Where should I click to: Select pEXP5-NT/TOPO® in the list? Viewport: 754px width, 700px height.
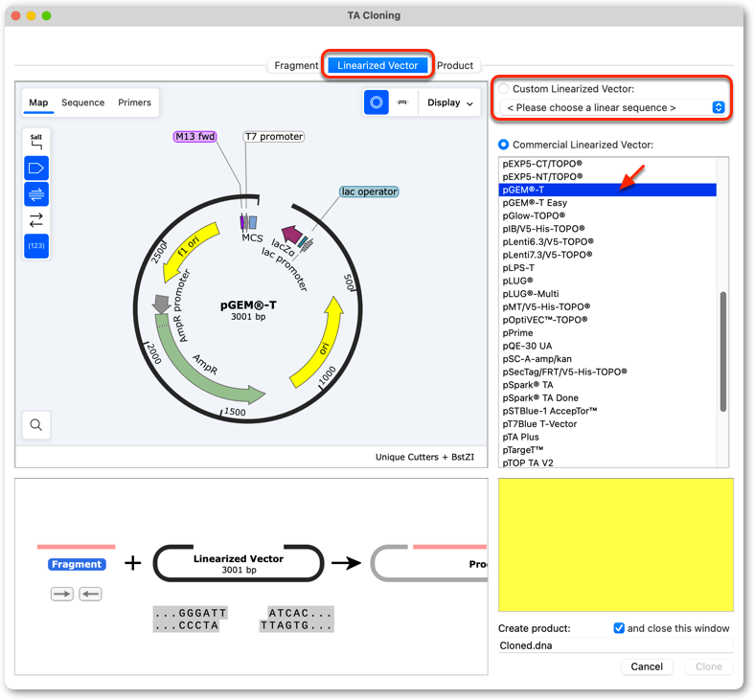607,177
